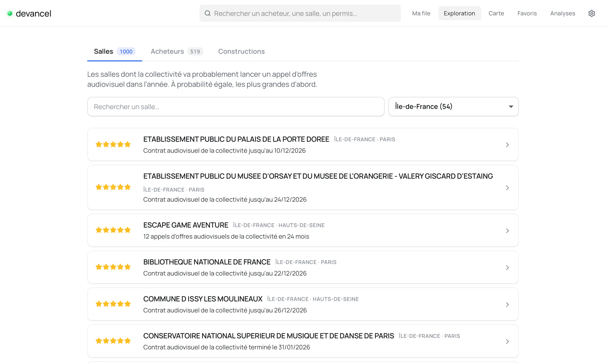Expand Bibliothèque Nationale de France chevron
This screenshot has width=609, height=364.
[x=507, y=267]
